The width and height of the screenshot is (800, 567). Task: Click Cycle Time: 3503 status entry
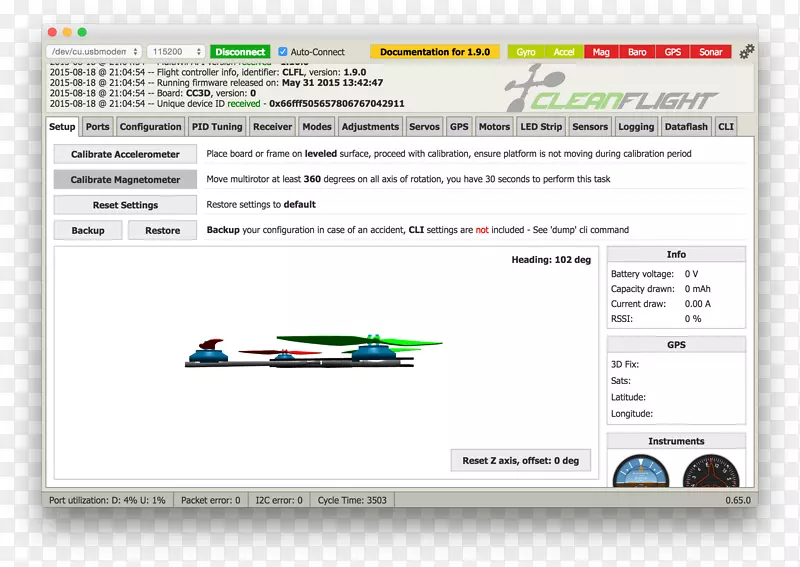tap(352, 500)
